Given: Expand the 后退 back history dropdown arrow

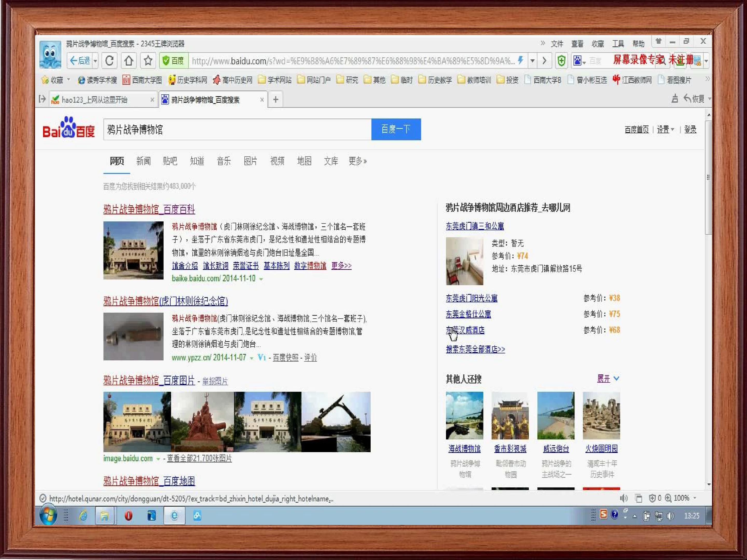Looking at the screenshot, I should 95,61.
